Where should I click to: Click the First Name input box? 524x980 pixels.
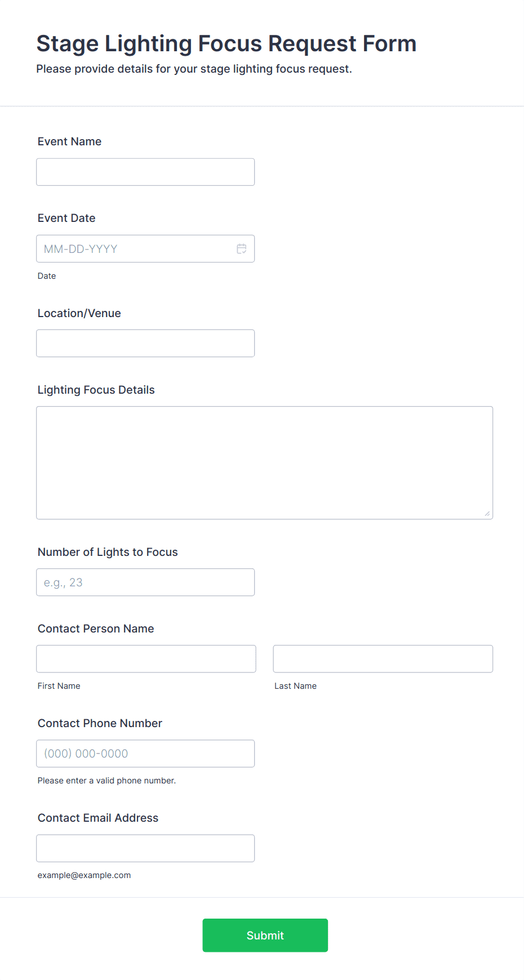146,659
